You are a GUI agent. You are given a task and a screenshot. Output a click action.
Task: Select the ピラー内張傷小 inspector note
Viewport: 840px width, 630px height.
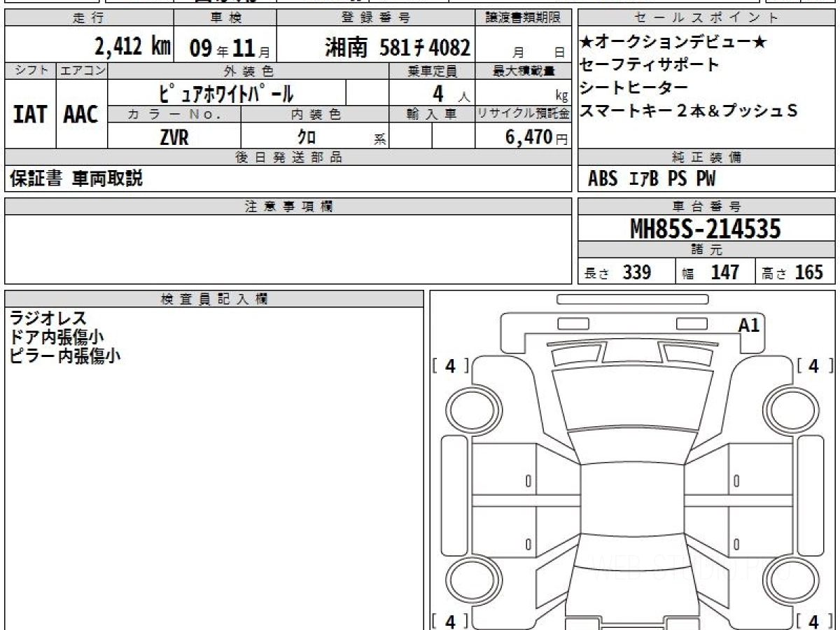(64, 356)
